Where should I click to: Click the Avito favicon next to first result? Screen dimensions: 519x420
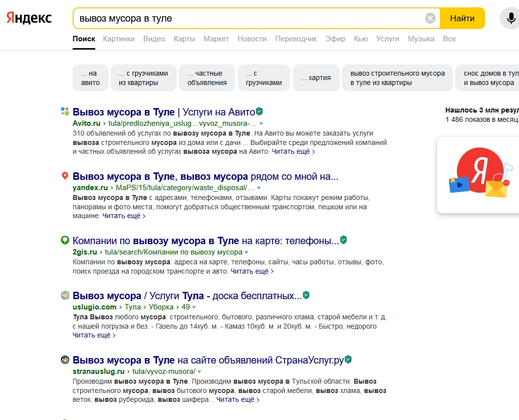click(x=65, y=112)
